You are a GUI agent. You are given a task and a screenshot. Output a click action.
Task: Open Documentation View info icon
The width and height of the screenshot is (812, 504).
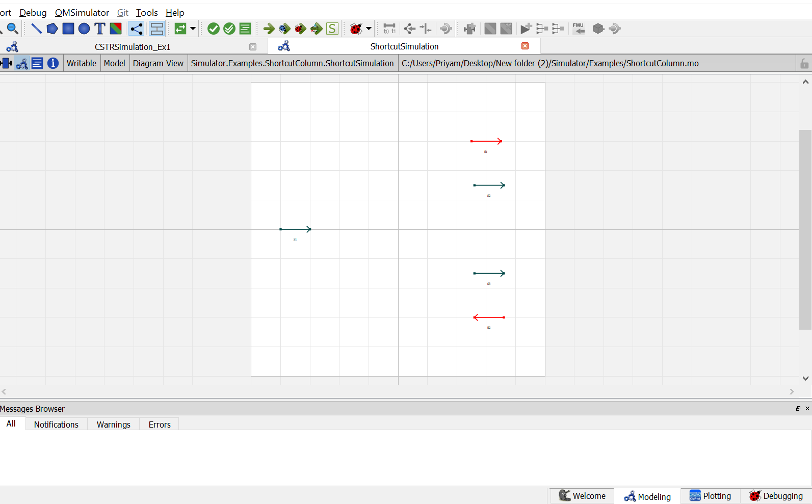[53, 63]
